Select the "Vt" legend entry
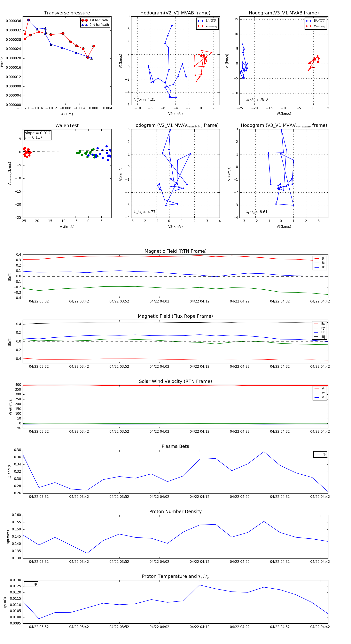This screenshot has height=644, width=351. pos(320,393)
